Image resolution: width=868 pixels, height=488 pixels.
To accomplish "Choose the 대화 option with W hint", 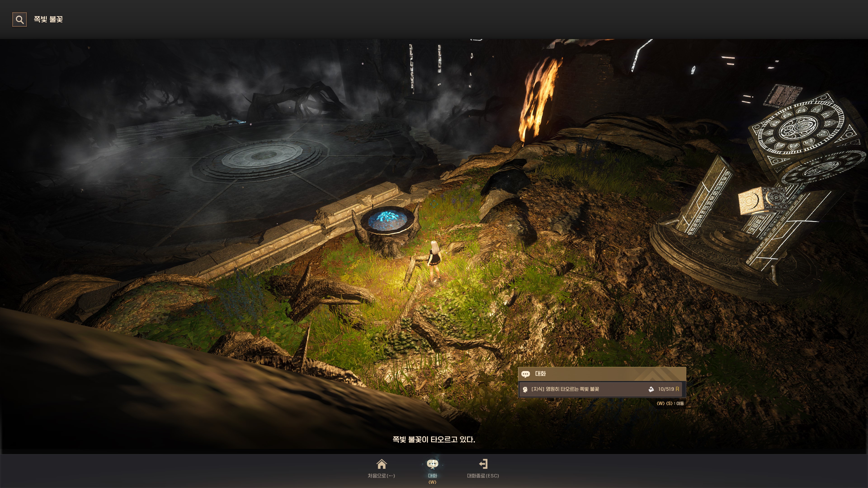I will 432,476.
